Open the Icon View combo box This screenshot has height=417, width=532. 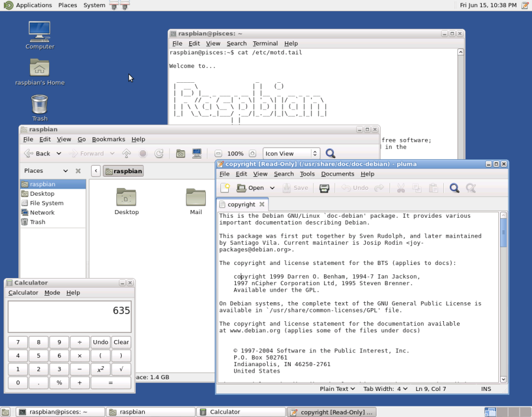(x=291, y=153)
